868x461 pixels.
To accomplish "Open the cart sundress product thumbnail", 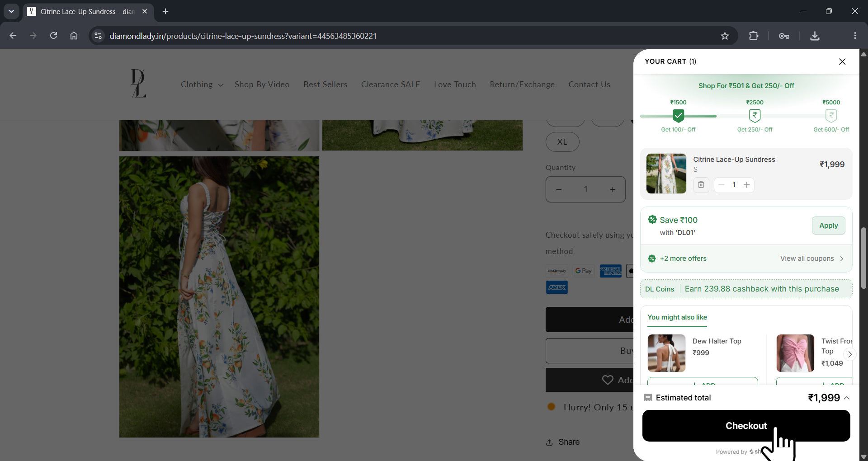I will click(x=666, y=174).
